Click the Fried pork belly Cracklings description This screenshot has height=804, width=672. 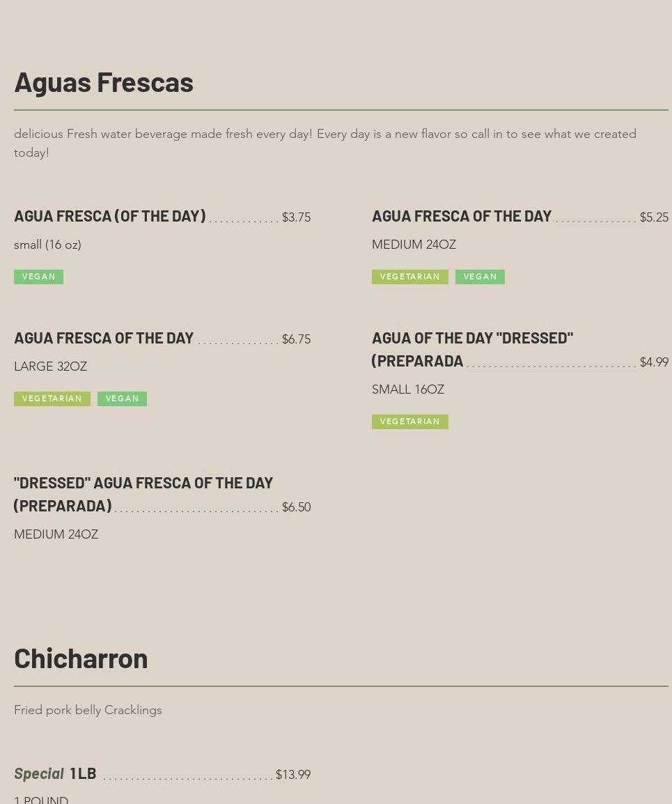click(x=88, y=710)
